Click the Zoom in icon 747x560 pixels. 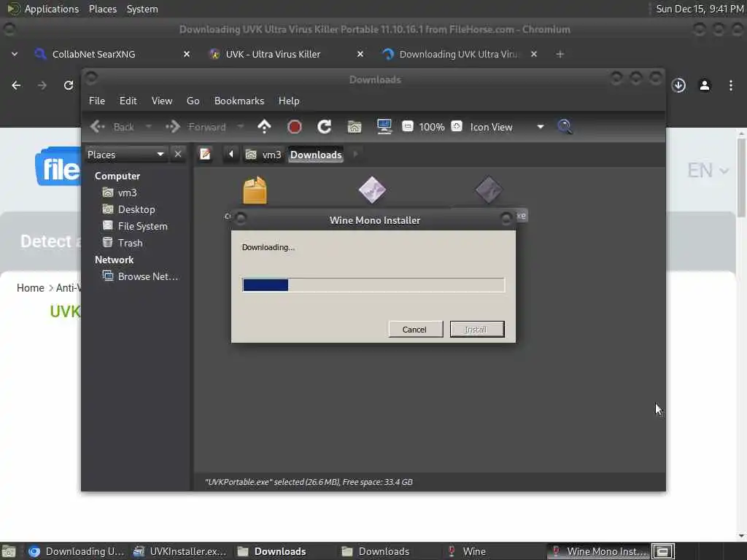pos(457,126)
